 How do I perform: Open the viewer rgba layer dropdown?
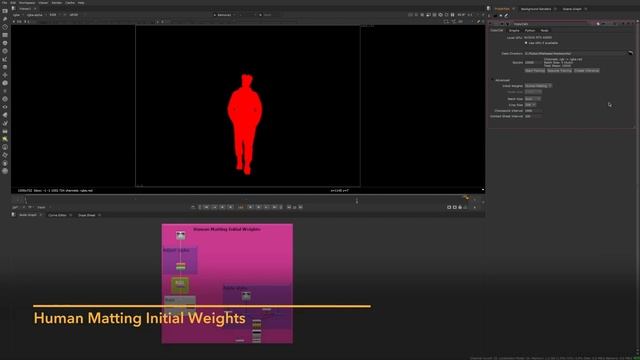coord(17,15)
